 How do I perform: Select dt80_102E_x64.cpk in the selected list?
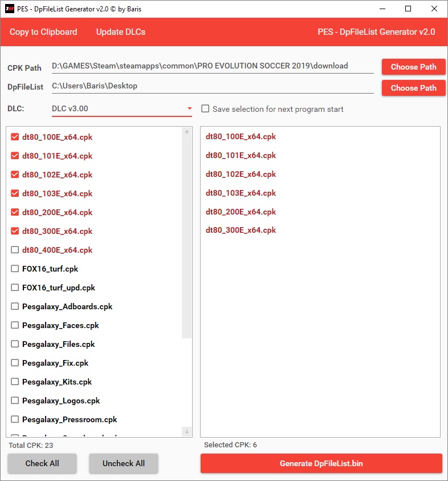pos(241,174)
